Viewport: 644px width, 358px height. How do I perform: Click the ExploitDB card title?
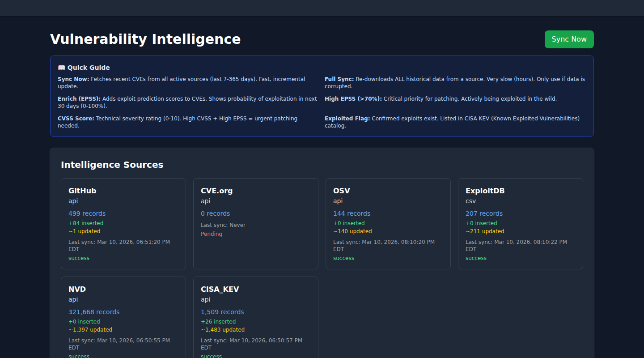pos(485,191)
